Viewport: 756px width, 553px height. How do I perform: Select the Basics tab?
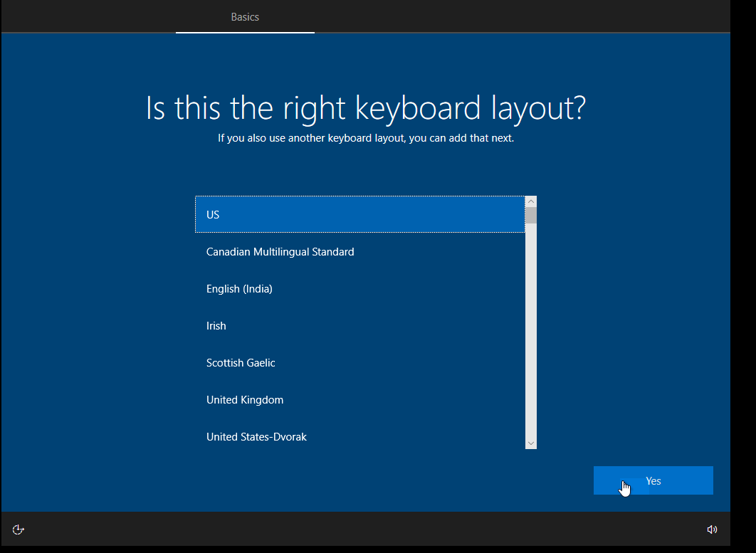[245, 17]
